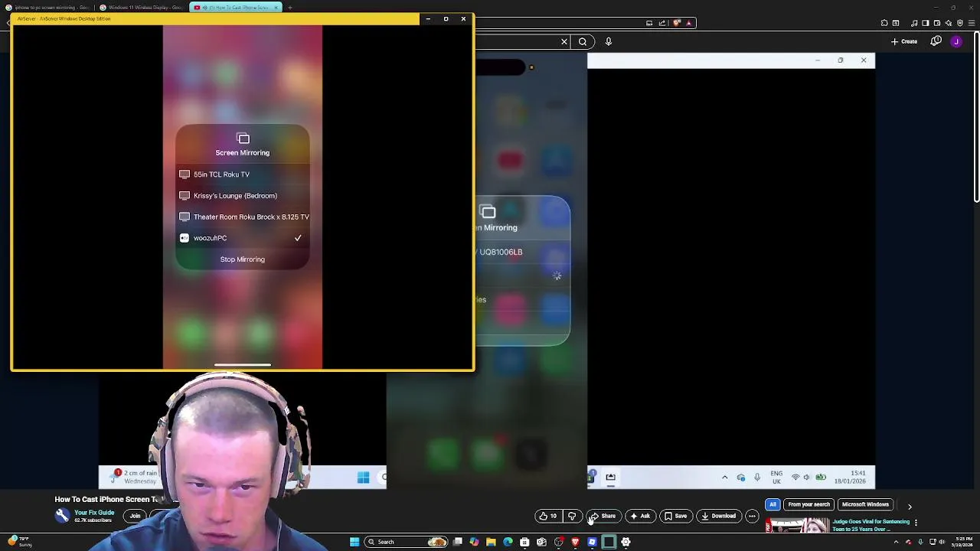The image size is (980, 551).
Task: Download the YouTube video
Action: tap(719, 516)
